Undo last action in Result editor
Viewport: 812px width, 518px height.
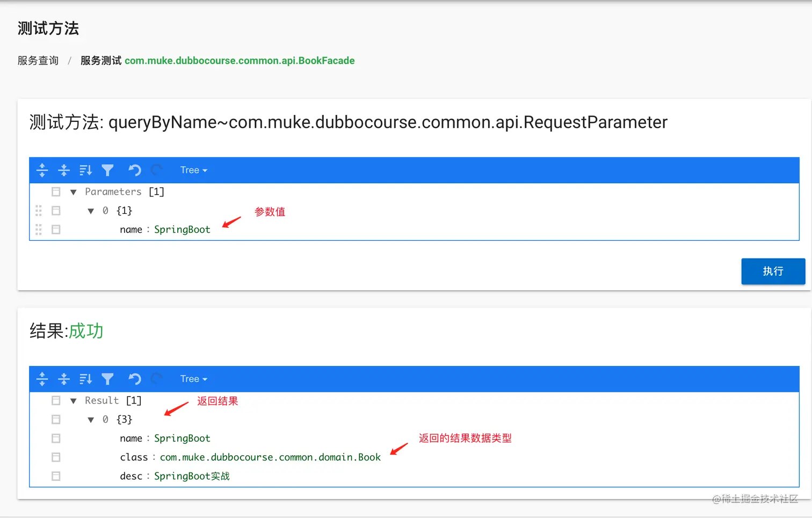pyautogui.click(x=134, y=379)
